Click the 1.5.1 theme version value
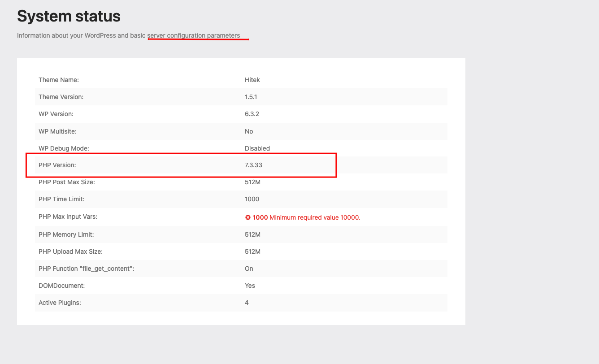Screen dimensions: 599x364 (251, 97)
